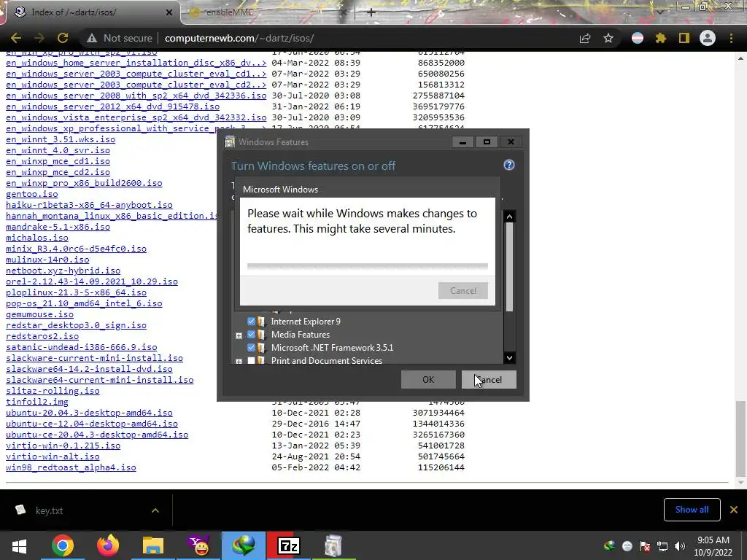The width and height of the screenshot is (747, 560).
Task: Click the network tray icon
Action: click(x=662, y=546)
